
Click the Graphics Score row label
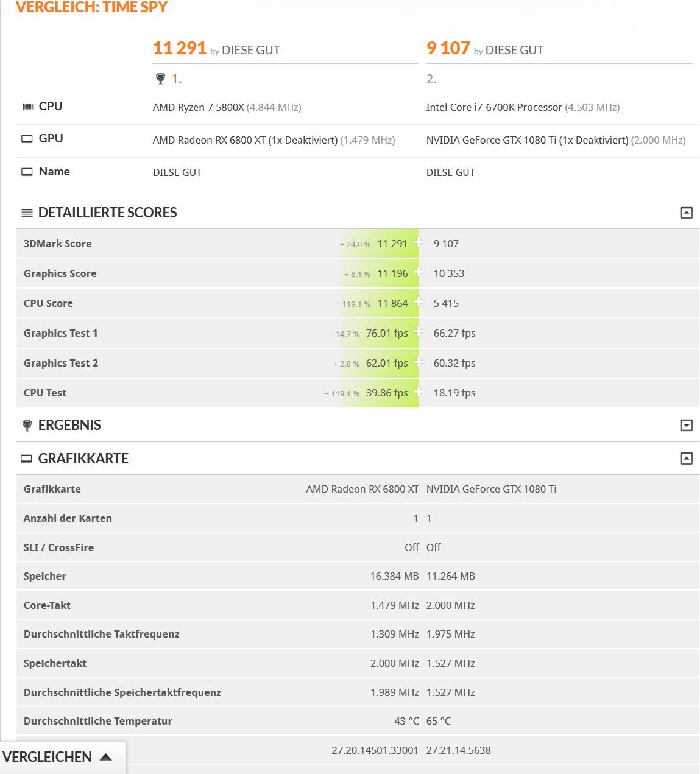60,273
